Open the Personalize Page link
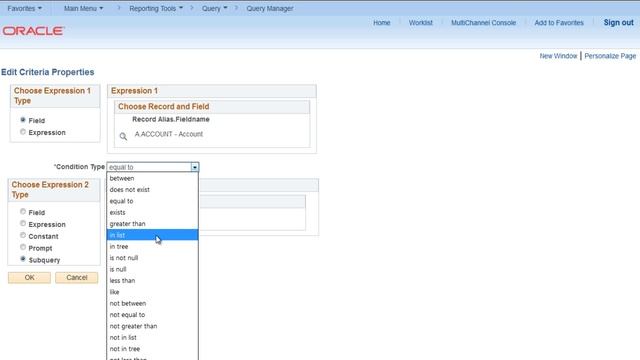Viewport: 640px width, 360px height. (610, 56)
